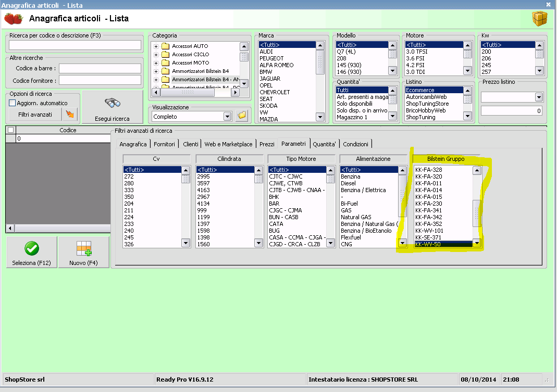The height and width of the screenshot is (392, 557).
Task: Open the Prezzi tab
Action: [267, 144]
